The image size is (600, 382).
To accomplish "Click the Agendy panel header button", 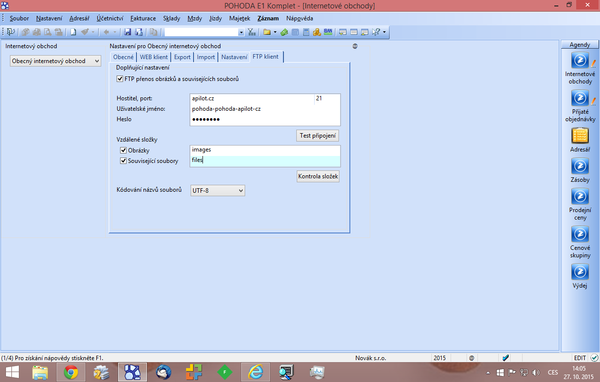I will tap(579, 45).
